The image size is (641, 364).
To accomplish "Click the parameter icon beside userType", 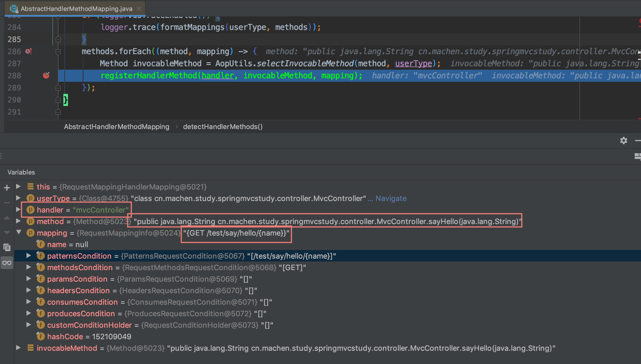I will click(31, 198).
